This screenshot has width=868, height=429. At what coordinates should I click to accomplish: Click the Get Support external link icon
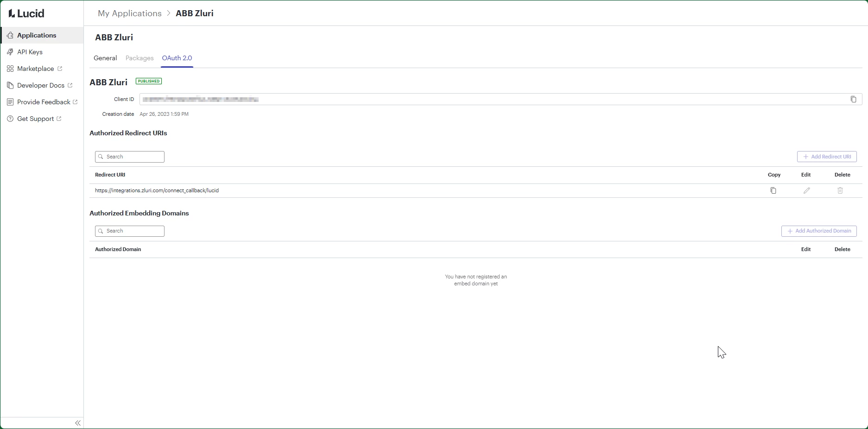pyautogui.click(x=59, y=119)
